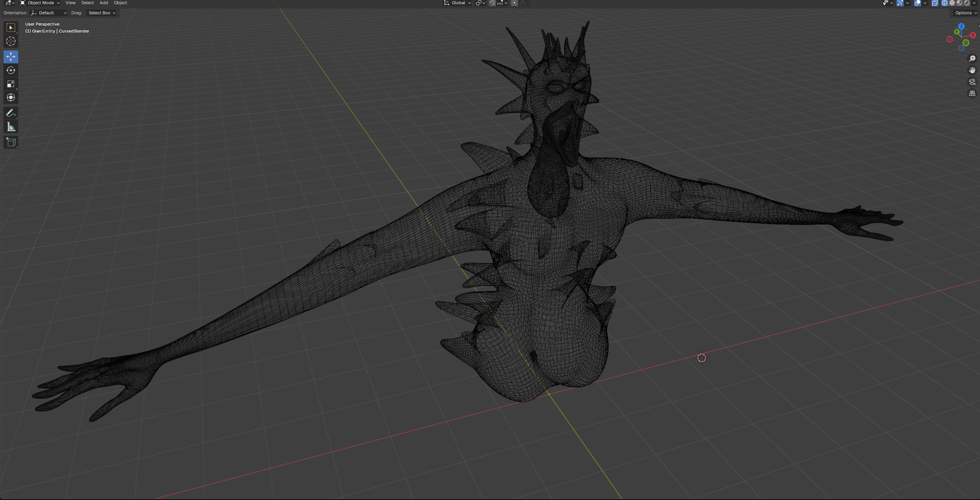This screenshot has width=980, height=500.
Task: Click the negative Y axis gizmo circle
Action: tap(966, 43)
